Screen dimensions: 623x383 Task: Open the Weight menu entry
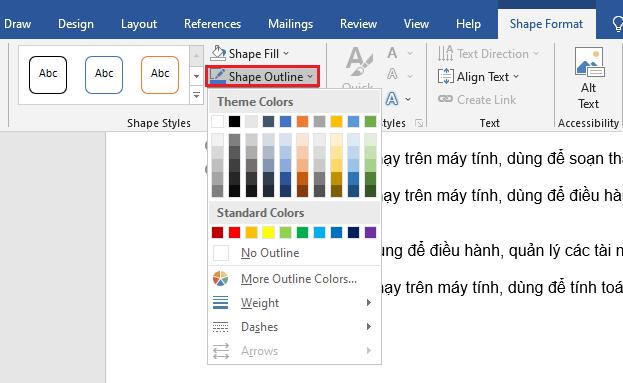(x=294, y=303)
